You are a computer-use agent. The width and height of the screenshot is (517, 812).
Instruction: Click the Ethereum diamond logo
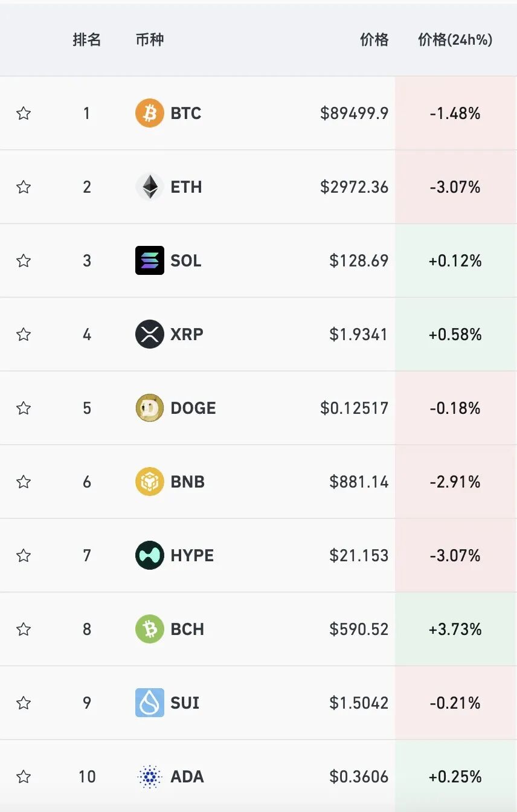coord(149,187)
